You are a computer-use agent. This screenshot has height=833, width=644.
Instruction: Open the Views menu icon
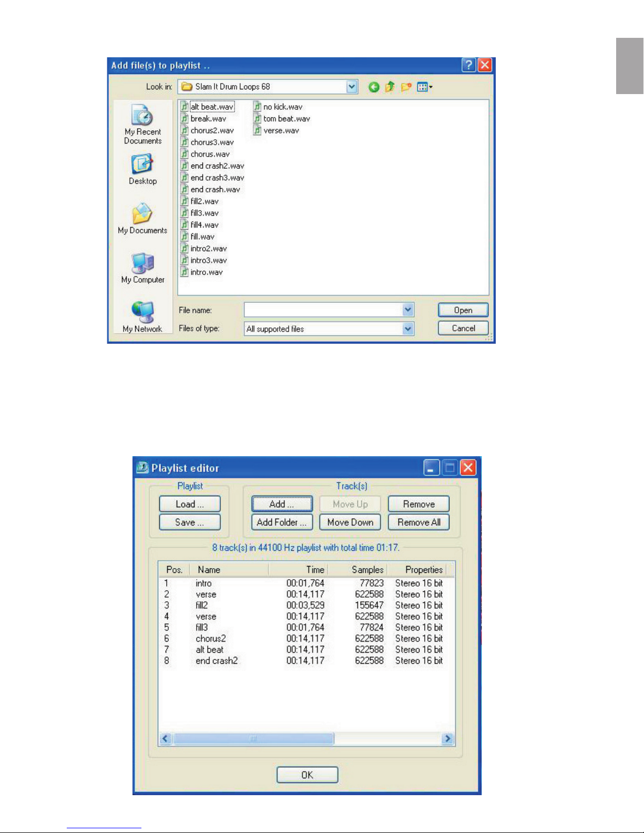(424, 87)
